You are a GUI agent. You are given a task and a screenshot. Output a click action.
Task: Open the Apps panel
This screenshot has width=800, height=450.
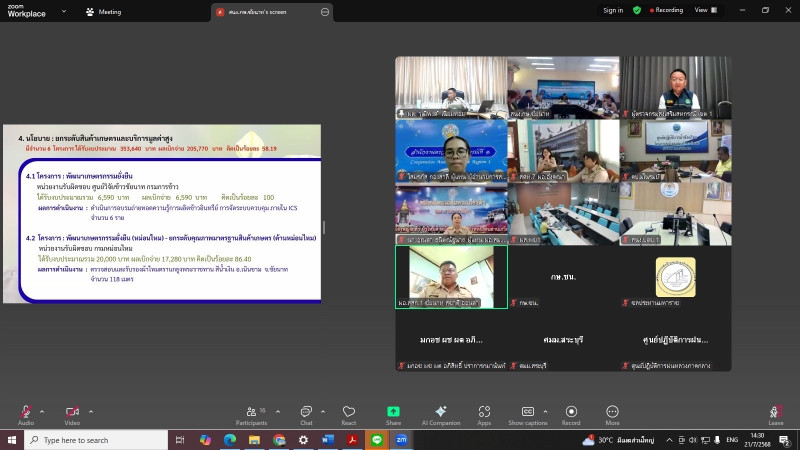(x=484, y=414)
